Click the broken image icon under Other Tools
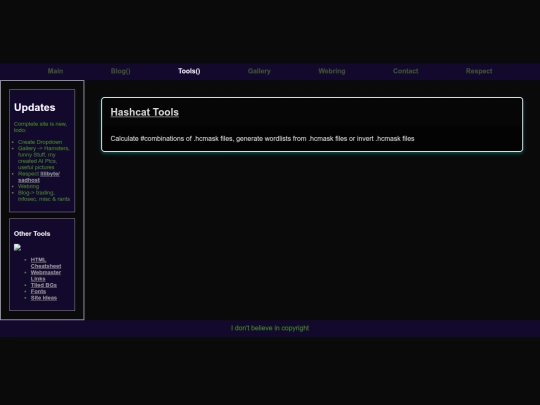Image resolution: width=540 pixels, height=405 pixels. click(17, 247)
